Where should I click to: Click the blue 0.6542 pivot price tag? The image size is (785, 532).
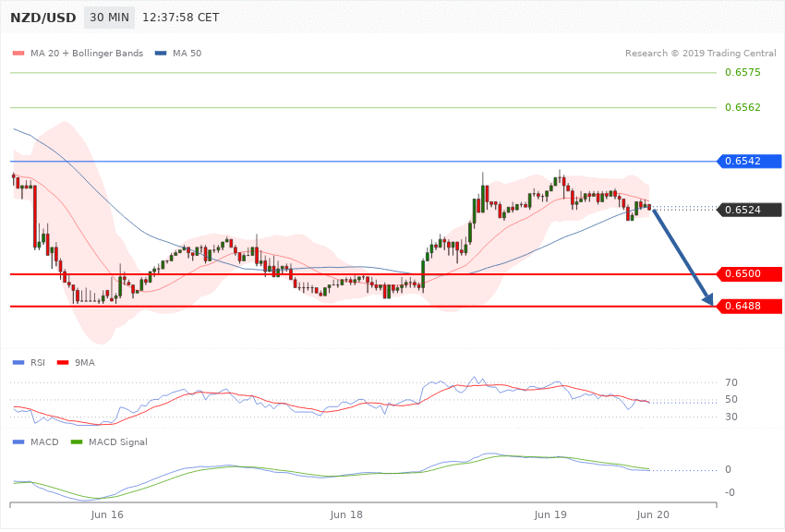(x=750, y=161)
